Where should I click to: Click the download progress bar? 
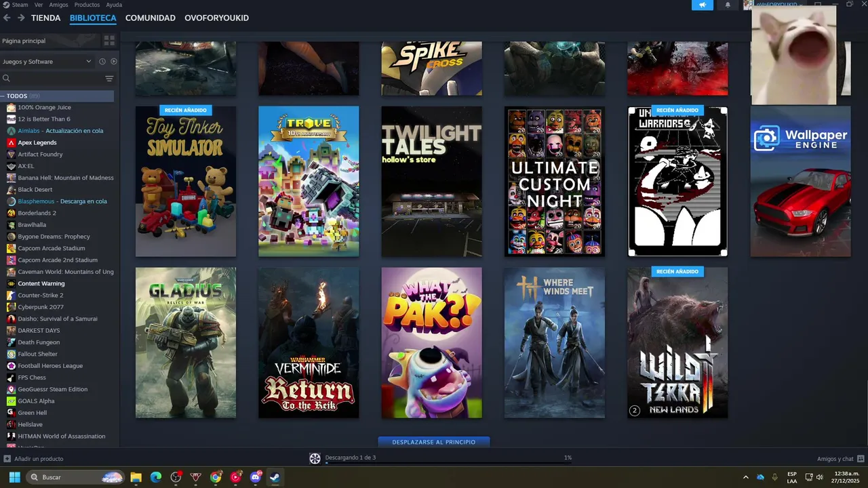coord(448,463)
